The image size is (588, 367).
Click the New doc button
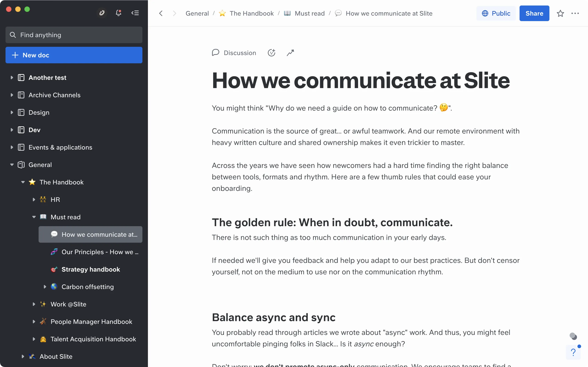pos(74,55)
